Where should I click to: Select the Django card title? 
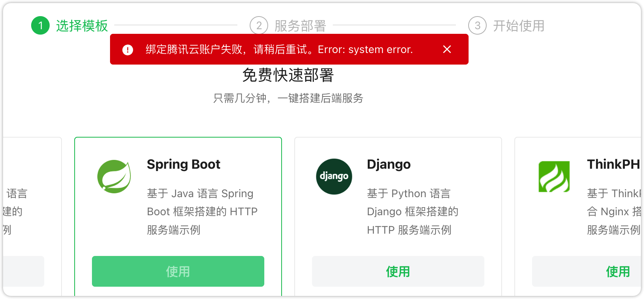389,164
